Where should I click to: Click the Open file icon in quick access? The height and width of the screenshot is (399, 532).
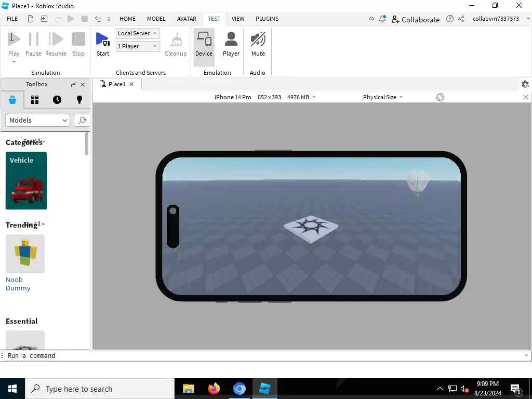click(44, 19)
